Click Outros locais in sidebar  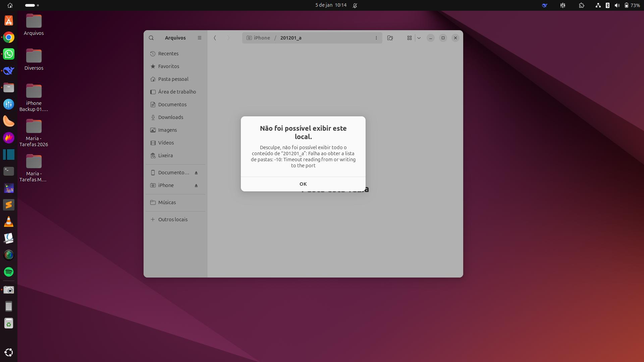click(173, 220)
